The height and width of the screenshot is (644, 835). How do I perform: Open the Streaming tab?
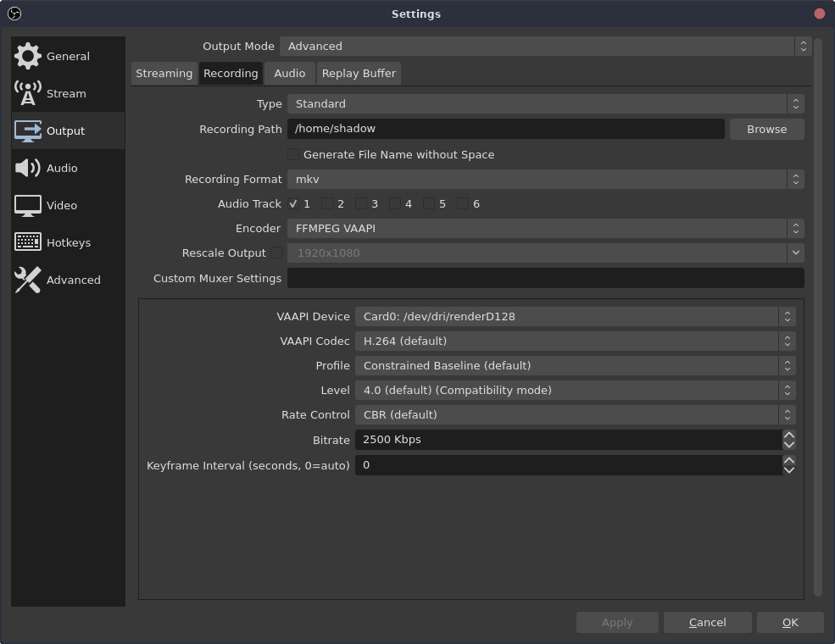pyautogui.click(x=164, y=73)
